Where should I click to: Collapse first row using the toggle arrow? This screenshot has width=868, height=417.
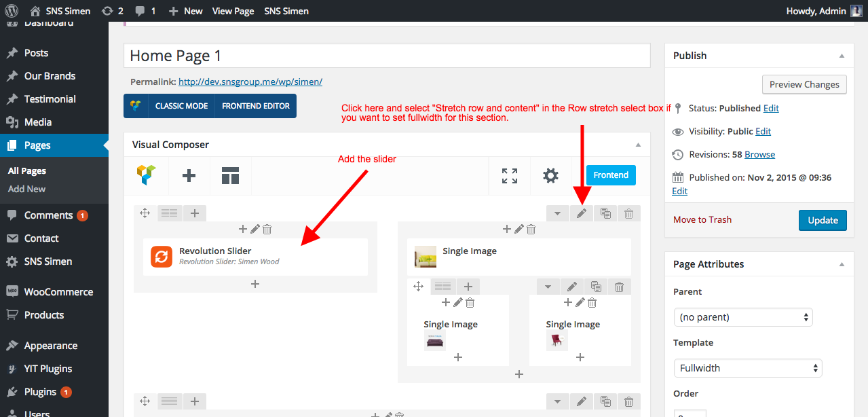click(558, 213)
